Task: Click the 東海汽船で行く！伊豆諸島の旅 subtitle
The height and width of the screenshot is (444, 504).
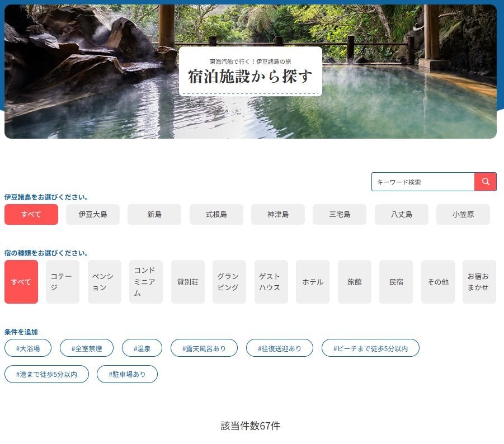Action: coord(251,62)
